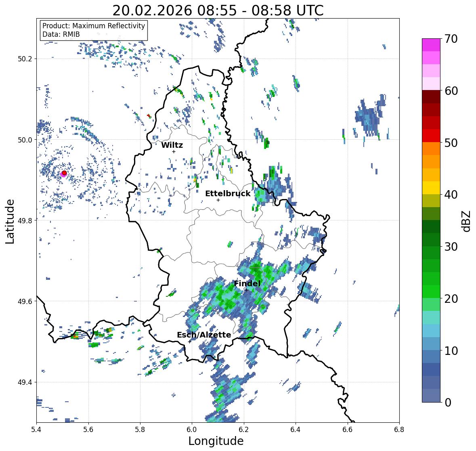This screenshot has width=476, height=451.
Task: Click the cross marker under Wiltz
Action: 174,151
